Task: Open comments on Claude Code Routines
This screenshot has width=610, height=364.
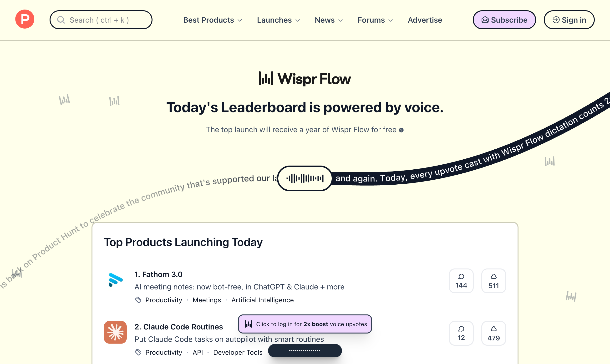Action: [x=461, y=333]
